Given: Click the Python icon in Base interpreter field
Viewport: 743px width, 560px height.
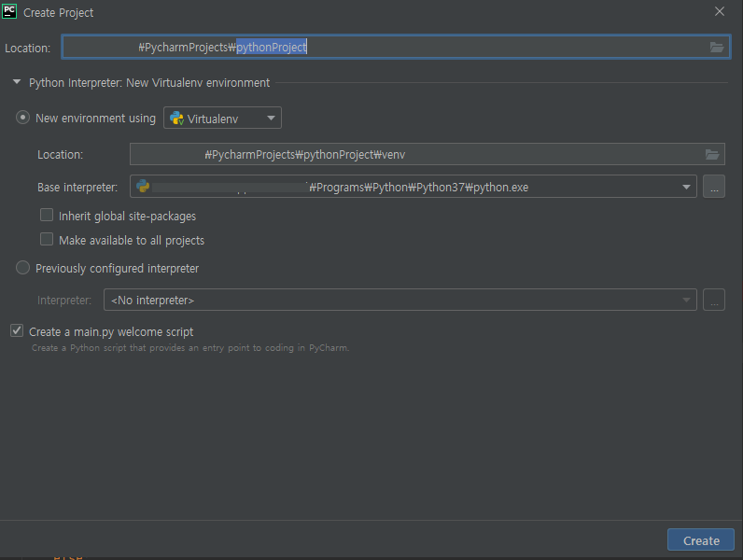Looking at the screenshot, I should (x=143, y=186).
